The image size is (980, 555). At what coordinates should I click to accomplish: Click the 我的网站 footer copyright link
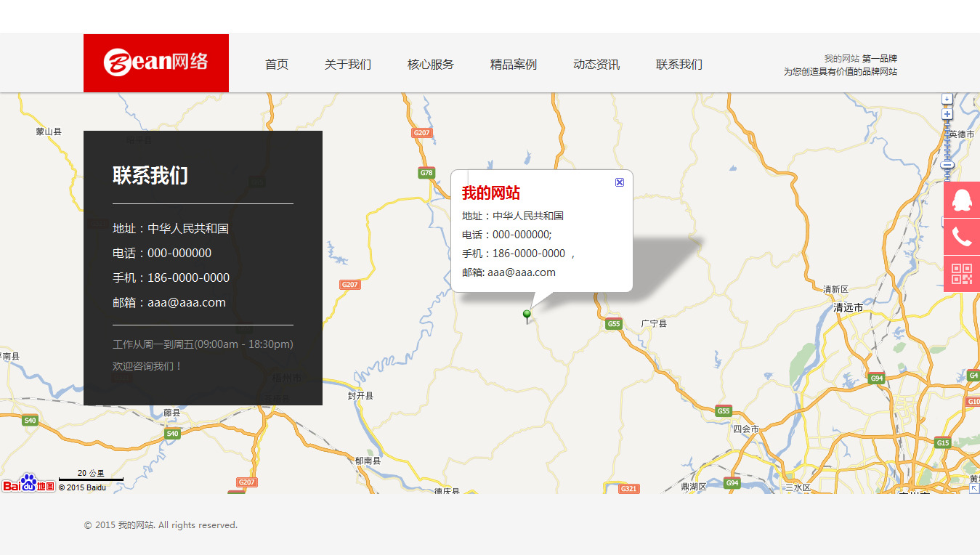point(135,525)
